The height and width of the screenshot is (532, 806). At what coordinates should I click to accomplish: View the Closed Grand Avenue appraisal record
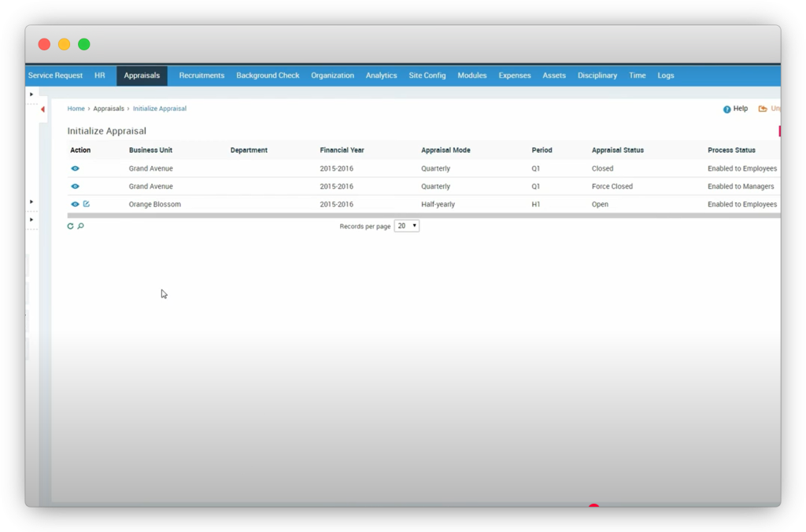tap(76, 168)
